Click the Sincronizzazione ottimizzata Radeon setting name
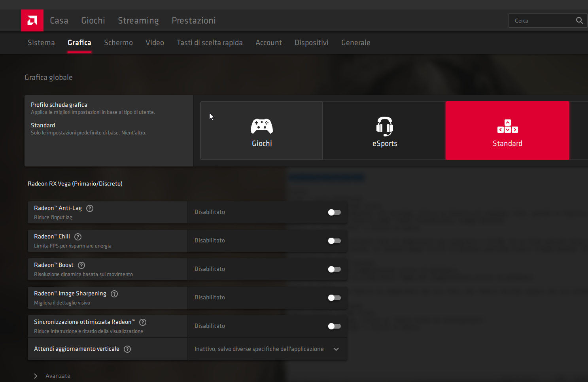The width and height of the screenshot is (588, 382). pyautogui.click(x=85, y=322)
